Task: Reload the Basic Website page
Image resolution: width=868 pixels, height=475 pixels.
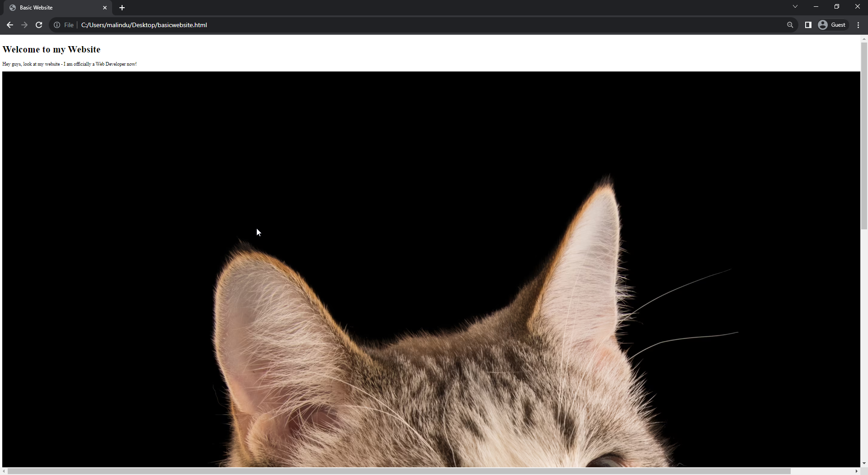Action: pos(39,25)
